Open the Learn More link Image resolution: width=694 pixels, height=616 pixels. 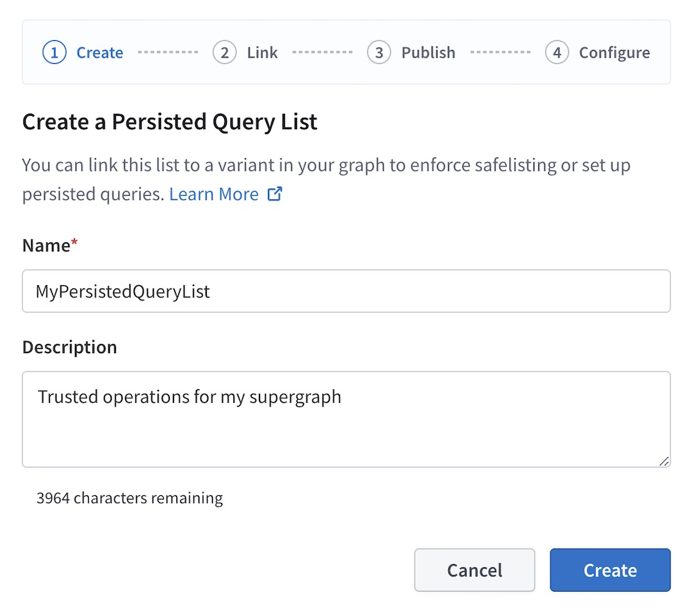click(214, 194)
